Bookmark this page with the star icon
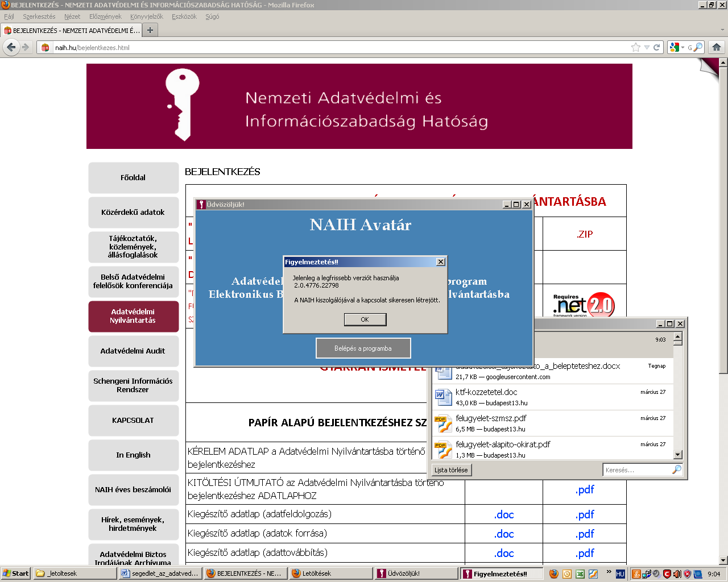Screen dimensions: 728x582 tap(636, 47)
